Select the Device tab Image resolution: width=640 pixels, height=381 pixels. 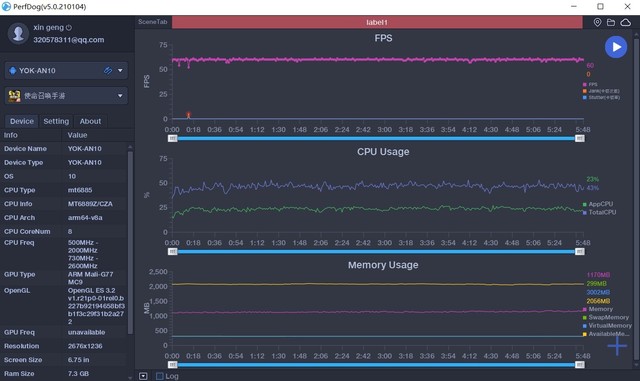click(22, 121)
